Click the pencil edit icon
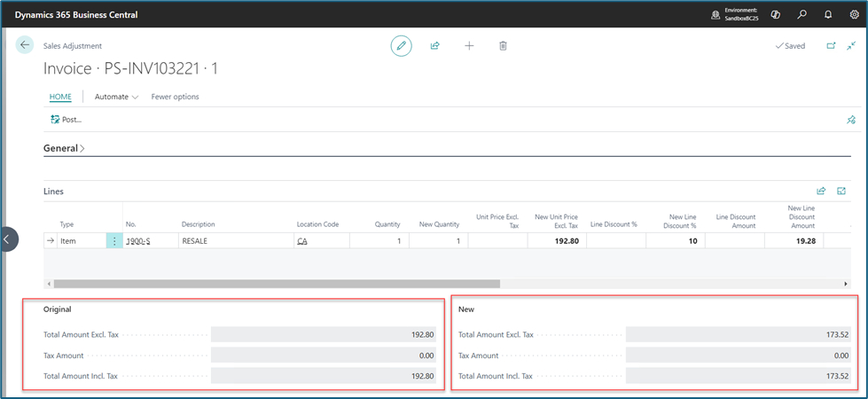This screenshot has width=868, height=399. coord(402,46)
